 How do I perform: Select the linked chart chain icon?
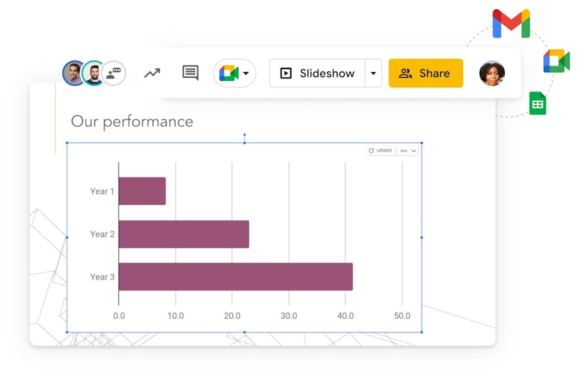click(x=405, y=151)
